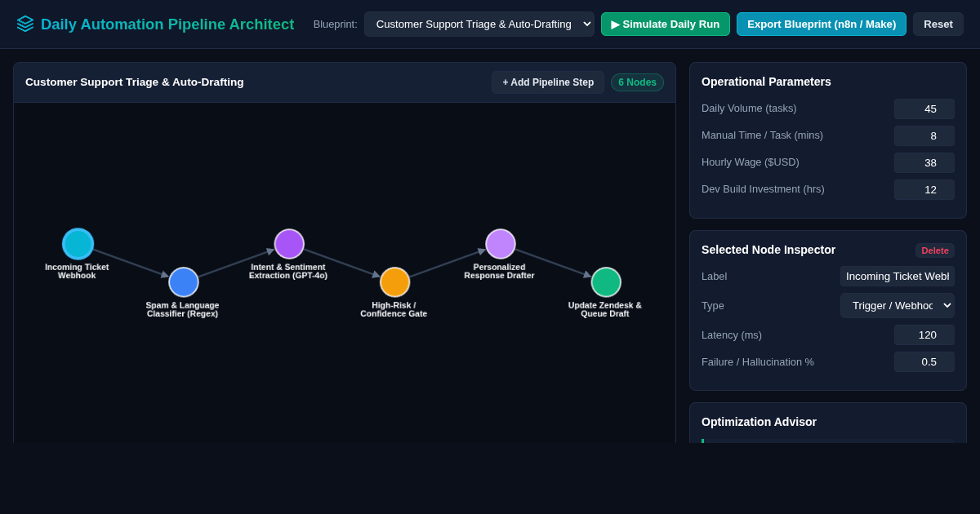Export Blueprint to n8n / Make
The image size is (980, 514).
pos(822,24)
